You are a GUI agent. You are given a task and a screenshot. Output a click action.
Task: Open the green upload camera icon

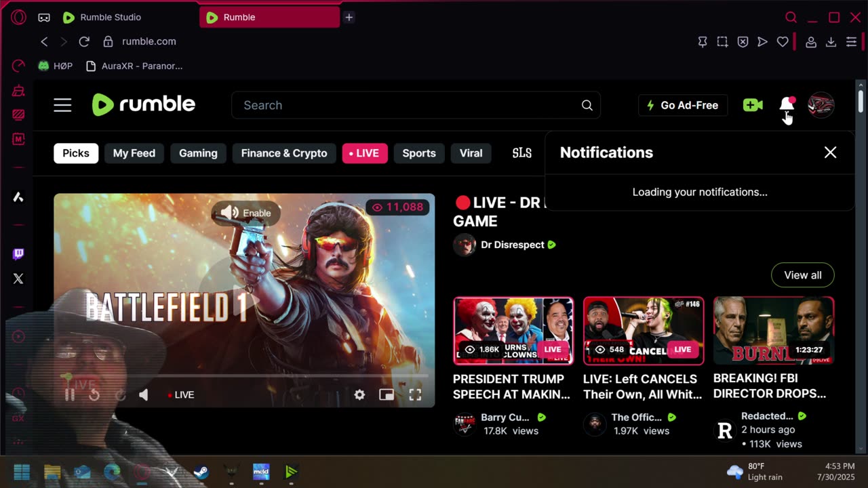coord(753,105)
